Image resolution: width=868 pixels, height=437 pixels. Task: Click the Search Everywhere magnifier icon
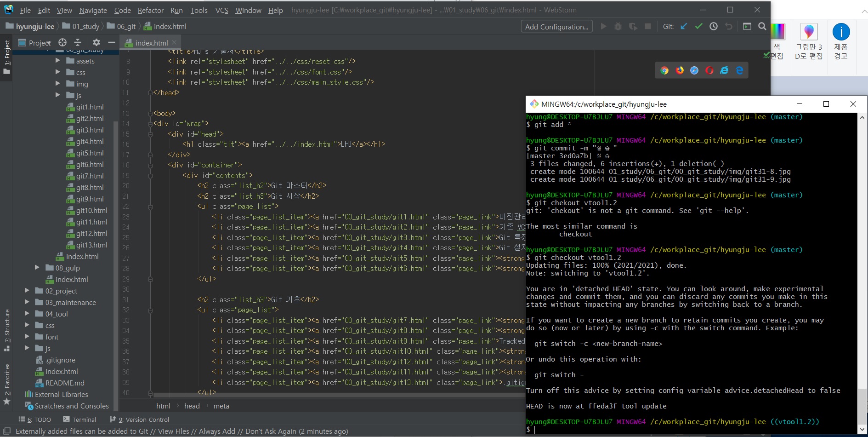tap(762, 27)
